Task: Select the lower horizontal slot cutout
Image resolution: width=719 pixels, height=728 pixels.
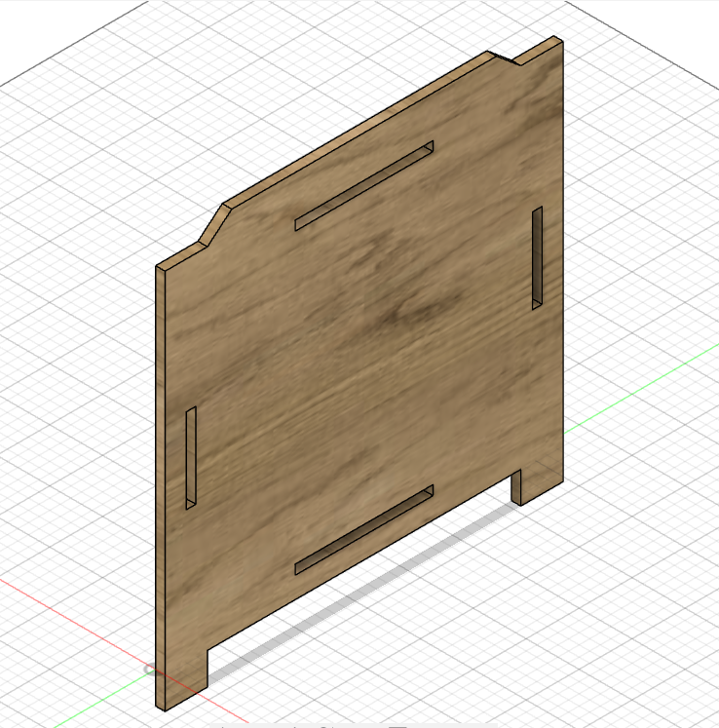Action: coord(364,530)
